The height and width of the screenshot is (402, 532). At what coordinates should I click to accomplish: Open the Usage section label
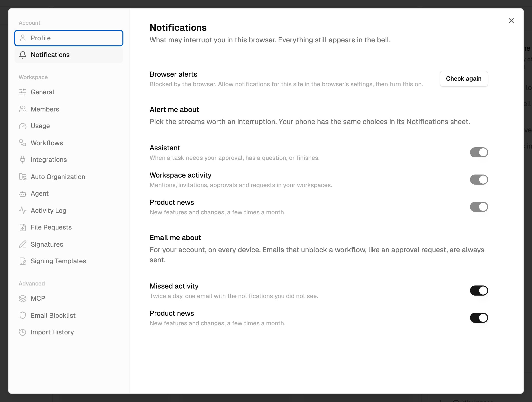pyautogui.click(x=40, y=126)
